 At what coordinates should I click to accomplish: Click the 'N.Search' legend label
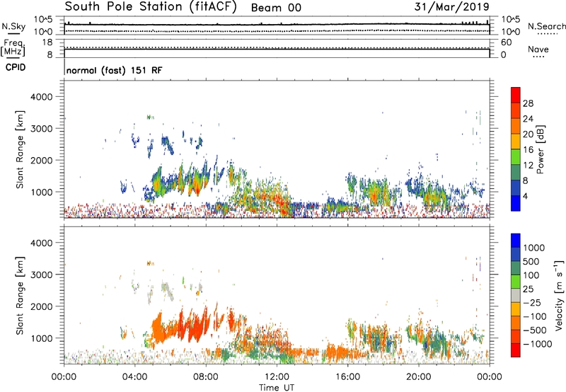[546, 26]
